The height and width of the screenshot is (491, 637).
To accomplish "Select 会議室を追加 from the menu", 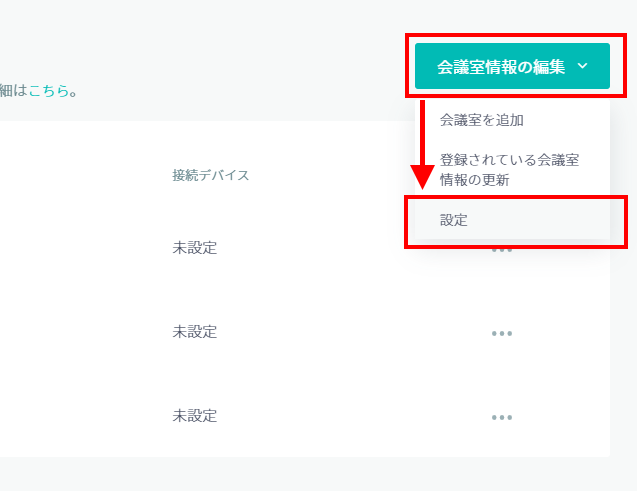I will (x=512, y=120).
